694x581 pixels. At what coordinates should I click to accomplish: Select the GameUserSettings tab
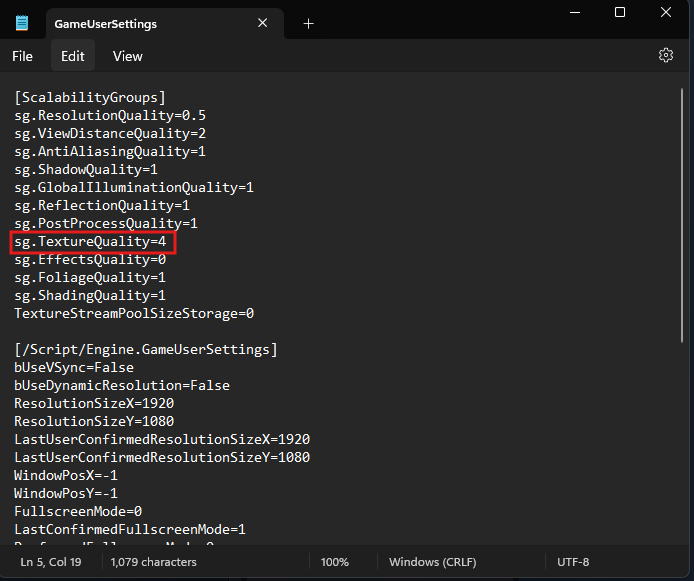[165, 23]
